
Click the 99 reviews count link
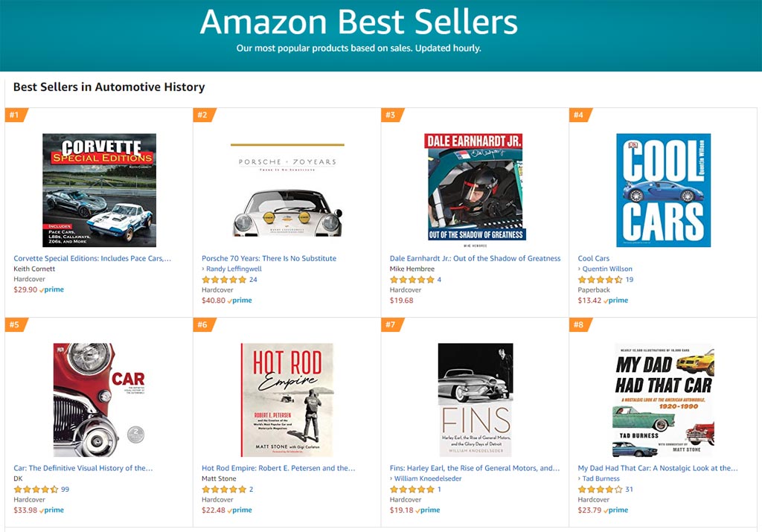[65, 490]
